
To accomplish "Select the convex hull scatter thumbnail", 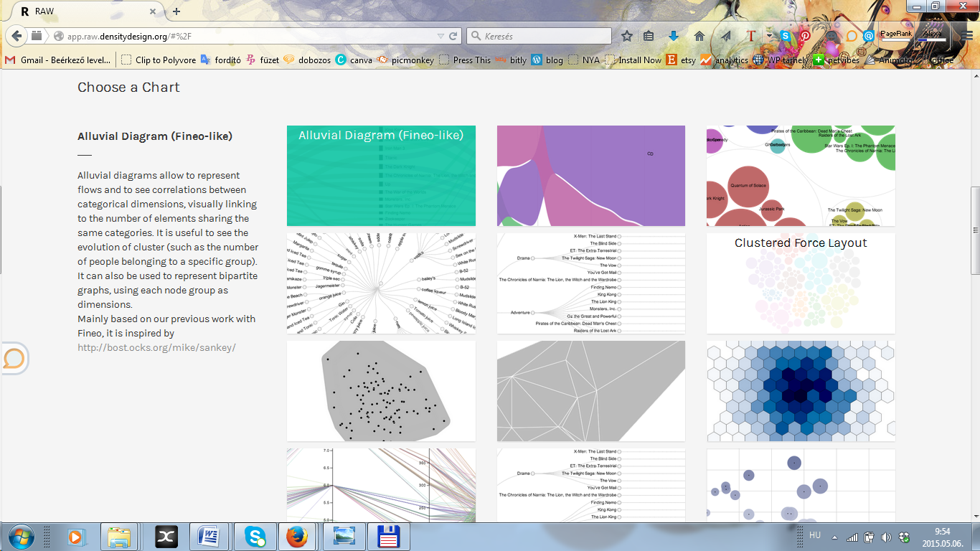I will tap(381, 391).
